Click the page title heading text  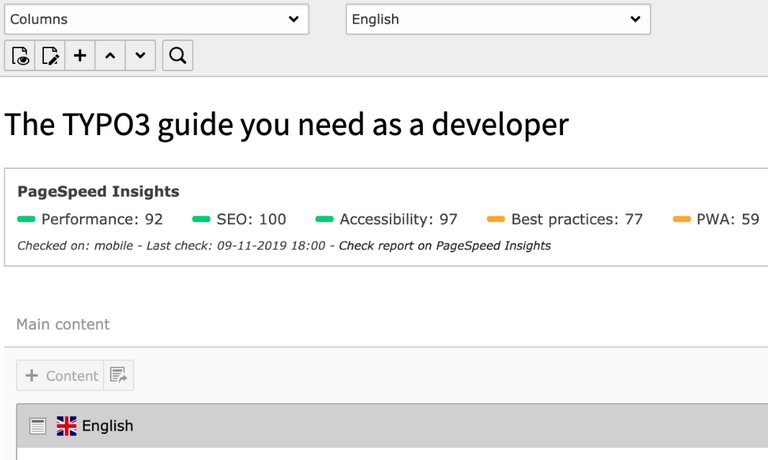286,124
